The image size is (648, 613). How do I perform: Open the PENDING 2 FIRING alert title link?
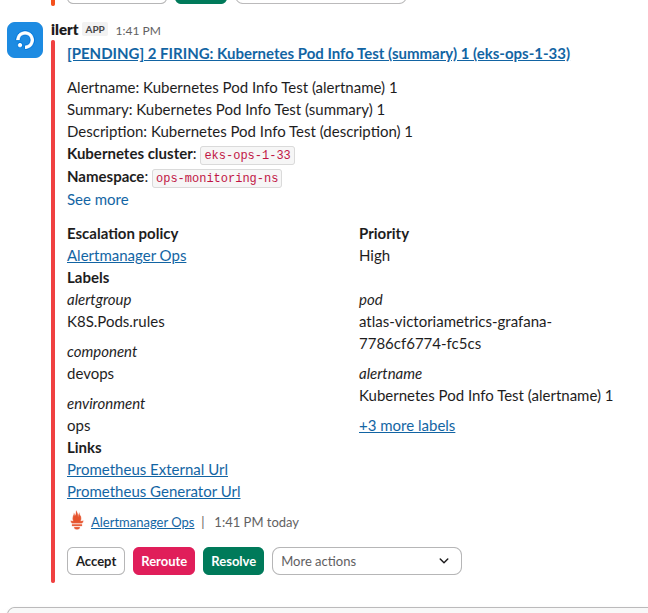318,54
